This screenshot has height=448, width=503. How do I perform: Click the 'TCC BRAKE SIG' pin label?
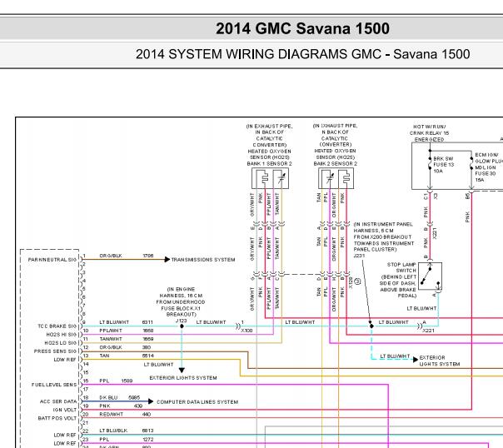[57, 326]
